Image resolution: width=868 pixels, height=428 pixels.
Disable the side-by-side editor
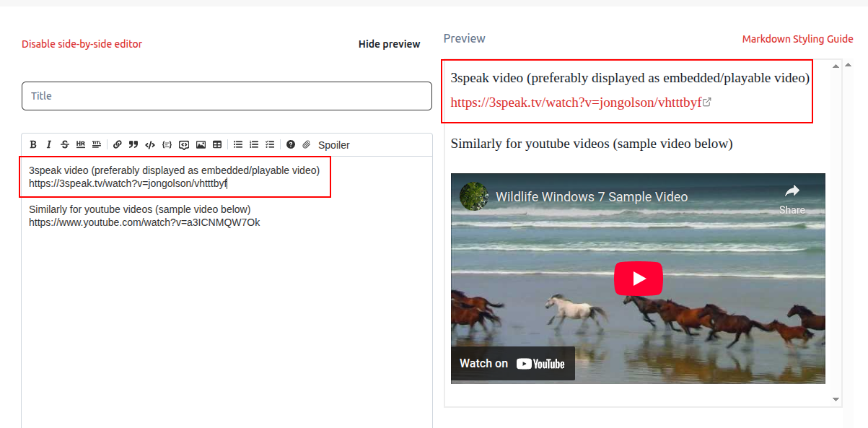point(82,44)
